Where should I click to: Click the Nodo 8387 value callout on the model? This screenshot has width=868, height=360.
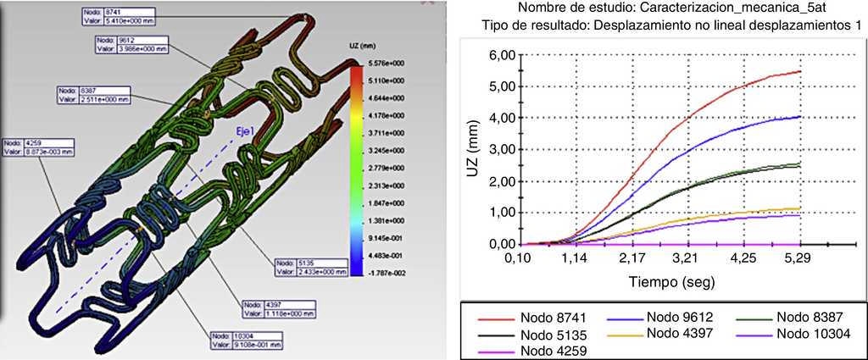92,94
